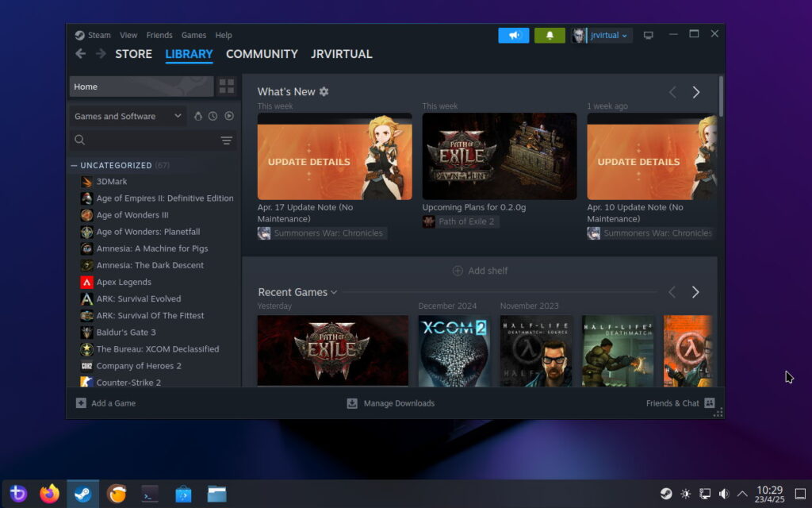Open the XCOM 2 thumbnail in Recent Games

(x=454, y=351)
